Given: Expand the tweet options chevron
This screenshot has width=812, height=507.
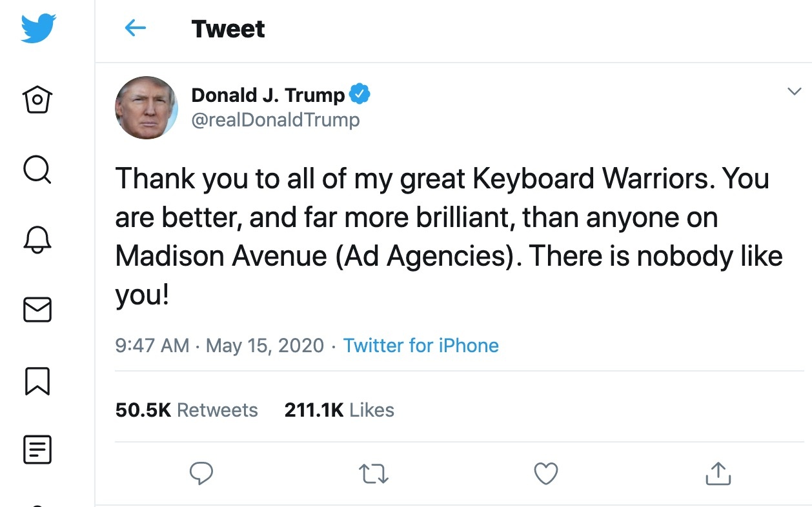Looking at the screenshot, I should (794, 92).
